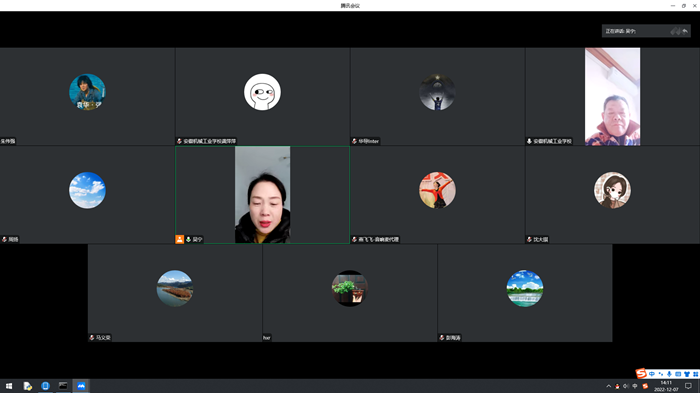Open the taskbar action center notification icon
Image resolution: width=700 pixels, height=393 pixels.
688,386
